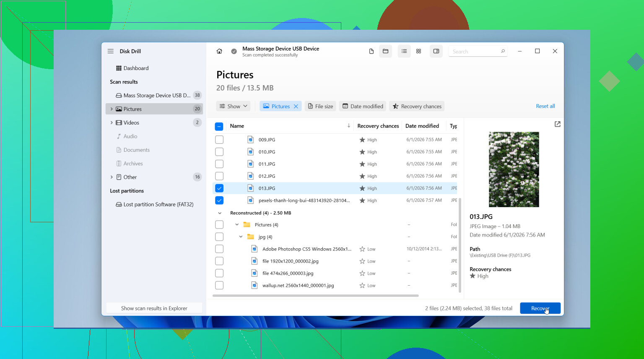Check the 011.JPG checkbox

[219, 164]
